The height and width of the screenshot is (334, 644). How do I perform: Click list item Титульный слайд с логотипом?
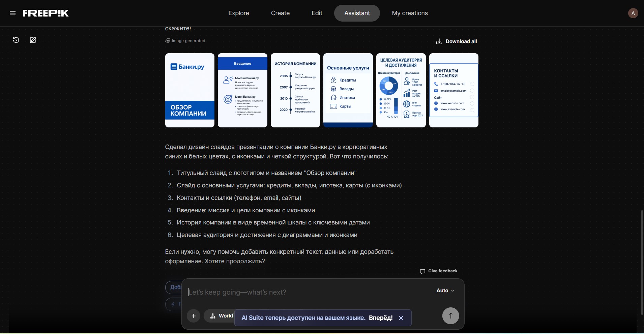click(x=267, y=173)
